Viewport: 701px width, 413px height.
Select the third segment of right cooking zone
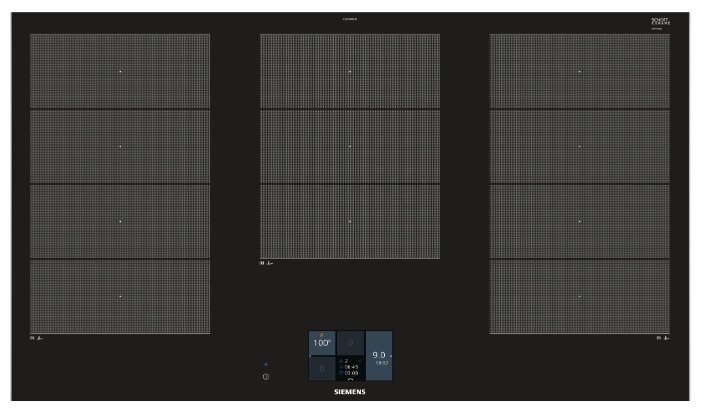[579, 221]
